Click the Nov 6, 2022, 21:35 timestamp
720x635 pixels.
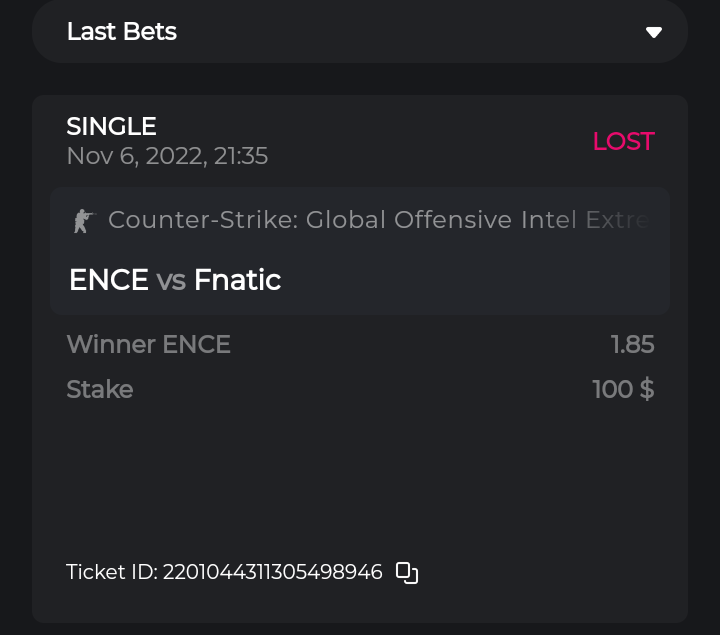[x=167, y=156]
